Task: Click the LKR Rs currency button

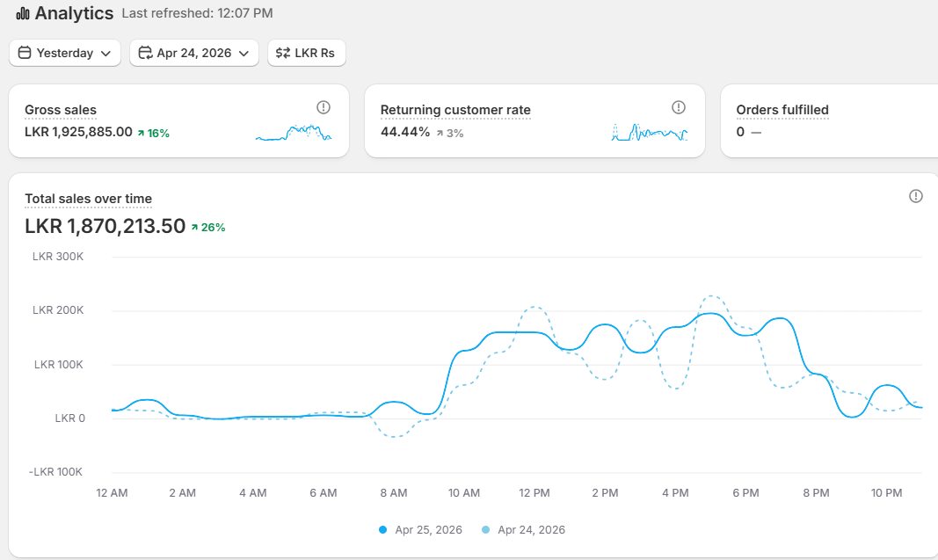Action: 306,53
